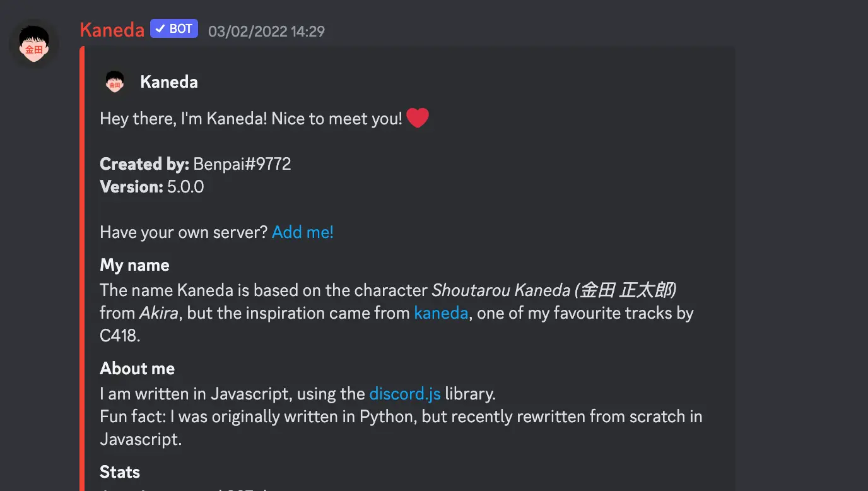Click the message timestamp 03/02/2022 14:29
This screenshot has height=491, width=868.
tap(266, 31)
